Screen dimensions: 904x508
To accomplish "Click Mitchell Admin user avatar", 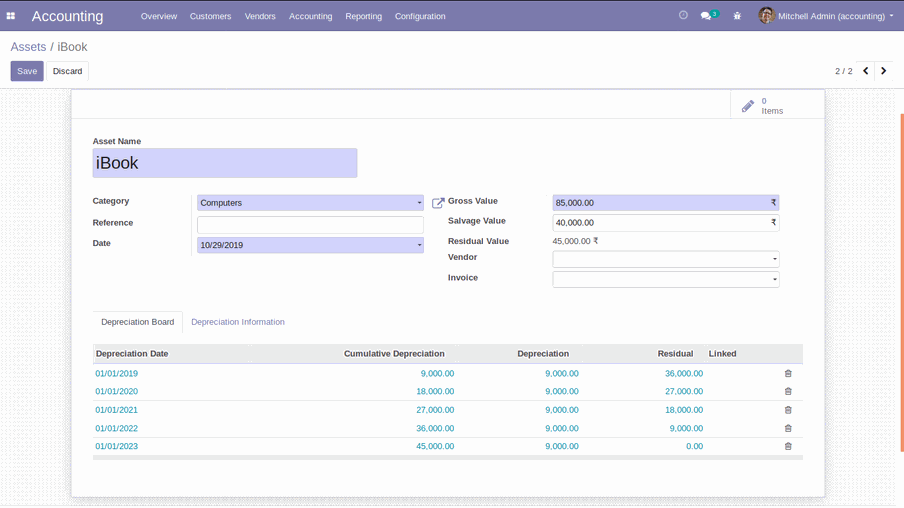I will pyautogui.click(x=766, y=16).
